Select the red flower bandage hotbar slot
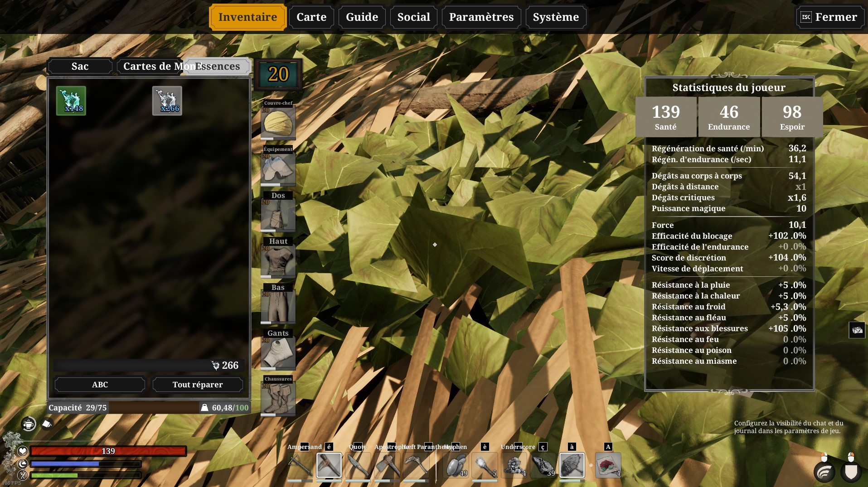The width and height of the screenshot is (868, 487). point(608,465)
